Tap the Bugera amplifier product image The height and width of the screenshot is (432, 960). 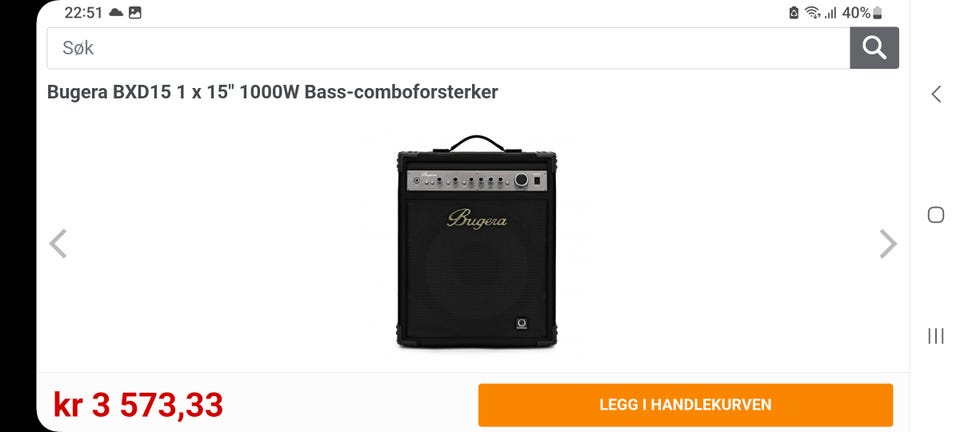(x=477, y=242)
